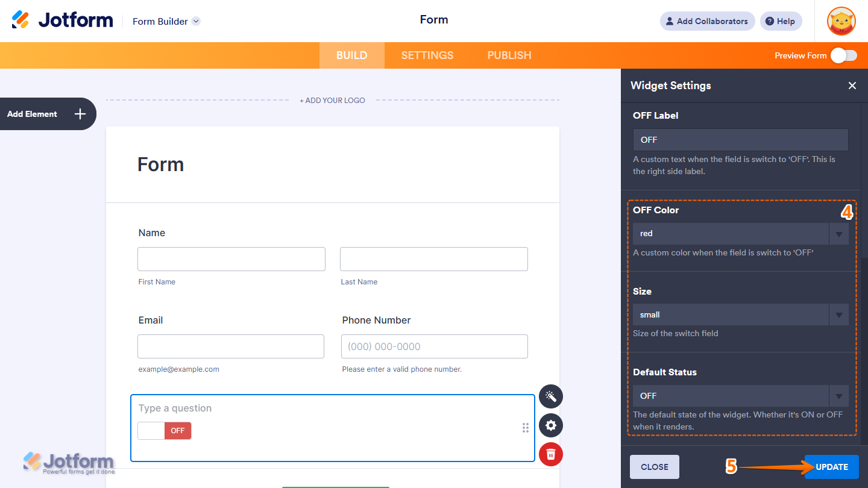The height and width of the screenshot is (488, 868).
Task: Open the PUBLISH tab
Action: [509, 55]
